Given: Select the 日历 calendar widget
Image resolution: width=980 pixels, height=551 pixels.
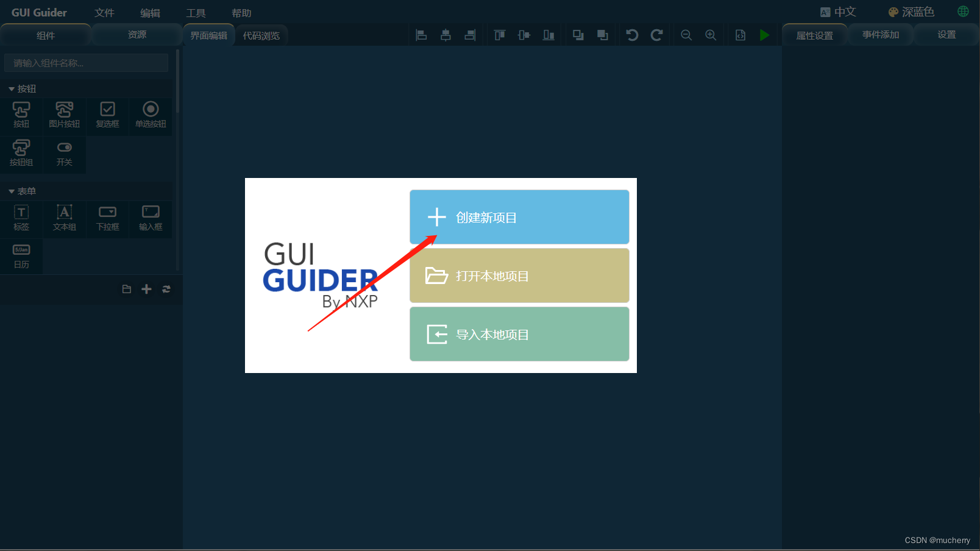Looking at the screenshot, I should point(21,256).
